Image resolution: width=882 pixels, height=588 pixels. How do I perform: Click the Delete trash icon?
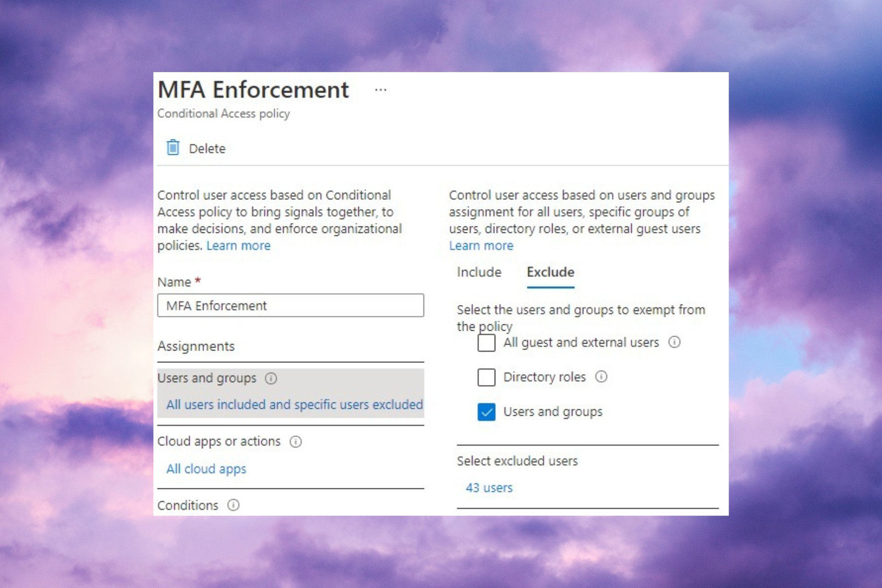coord(172,148)
